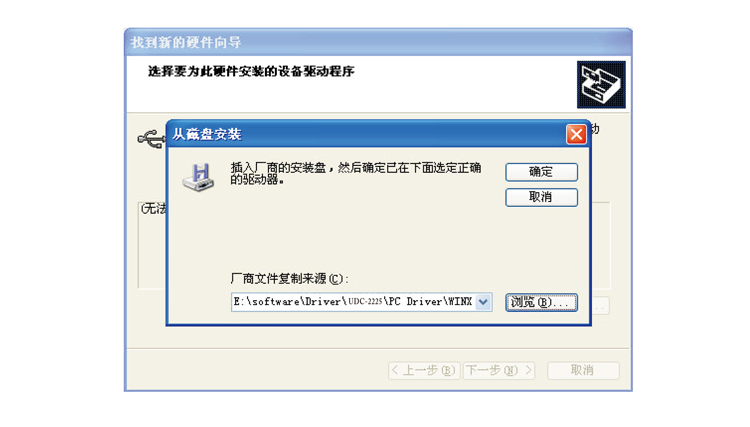Click the partly hidden button behind the dialog's right edge
Screen dimensions: 750x427
tap(601, 306)
